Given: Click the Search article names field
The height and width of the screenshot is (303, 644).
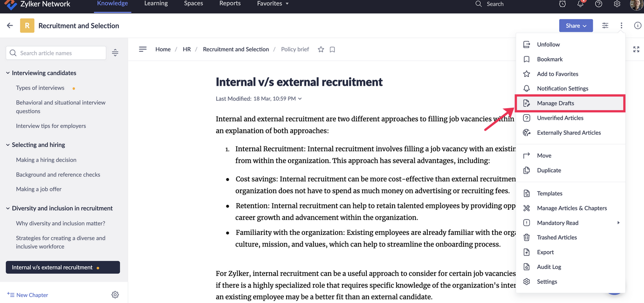Looking at the screenshot, I should [x=61, y=53].
